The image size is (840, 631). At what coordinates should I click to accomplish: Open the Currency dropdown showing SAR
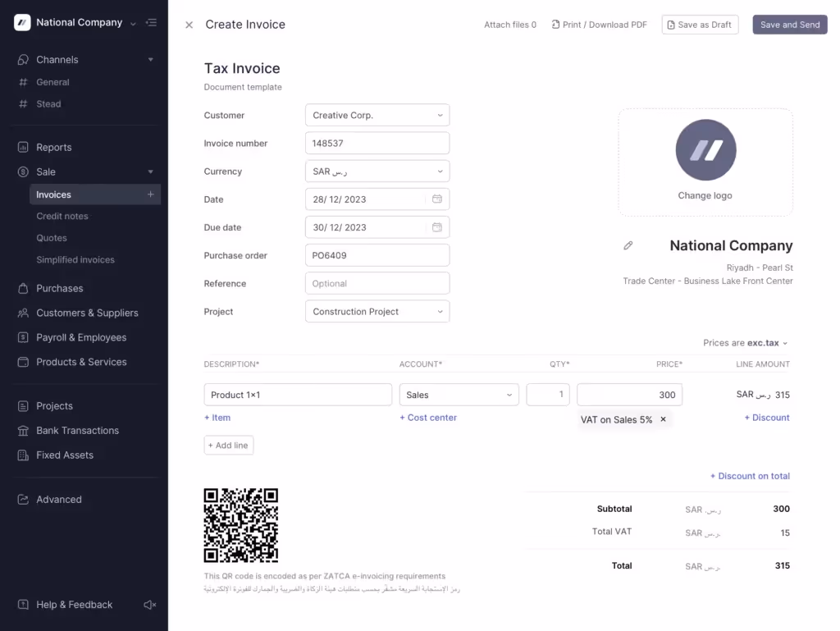click(x=377, y=171)
